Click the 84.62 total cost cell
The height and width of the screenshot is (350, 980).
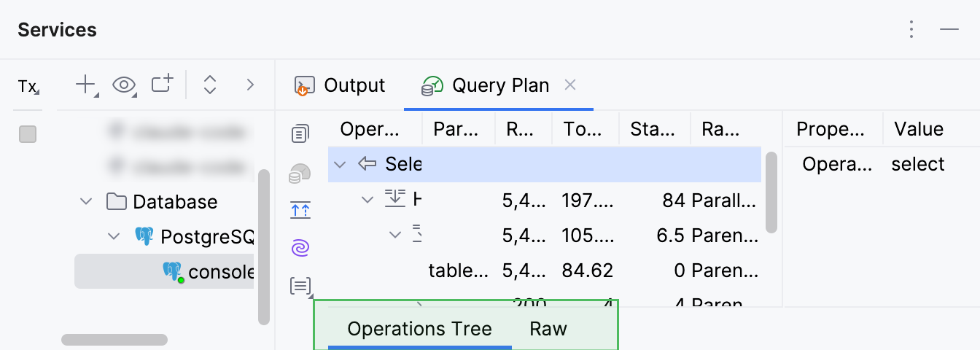(x=588, y=271)
